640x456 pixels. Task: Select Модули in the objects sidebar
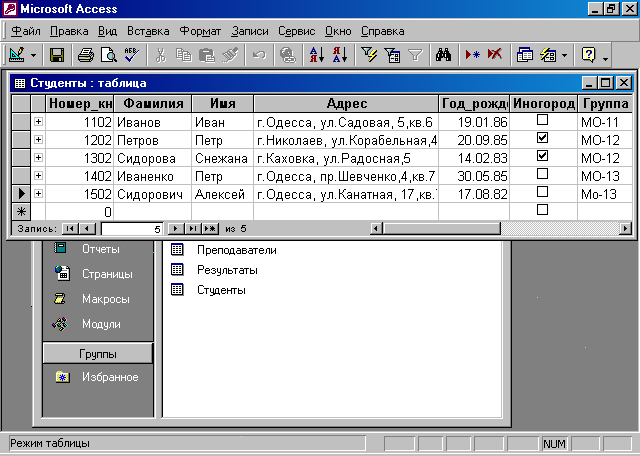click(x=87, y=324)
